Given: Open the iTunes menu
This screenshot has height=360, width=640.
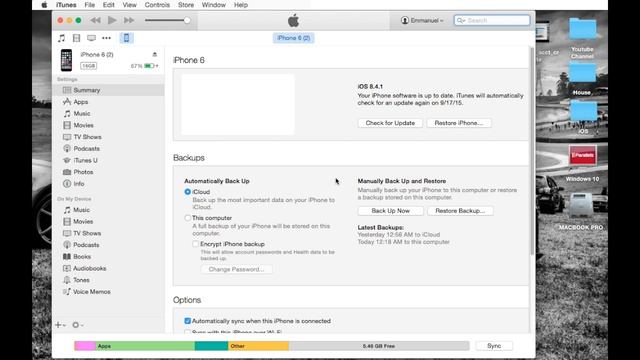Looking at the screenshot, I should point(66,5).
